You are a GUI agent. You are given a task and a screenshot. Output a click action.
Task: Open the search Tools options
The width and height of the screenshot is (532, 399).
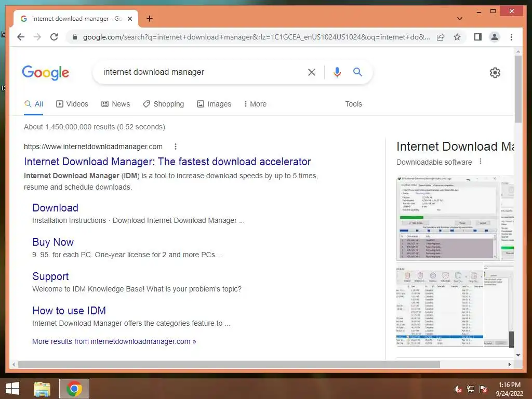(353, 104)
